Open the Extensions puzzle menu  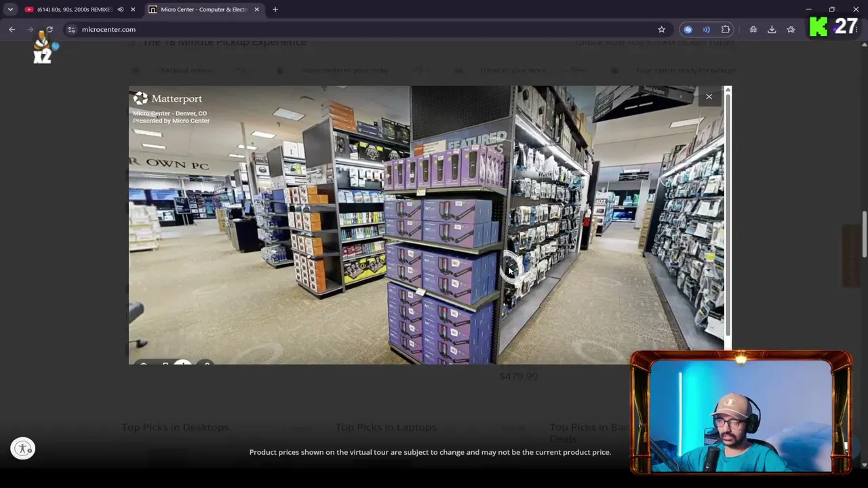coord(726,29)
